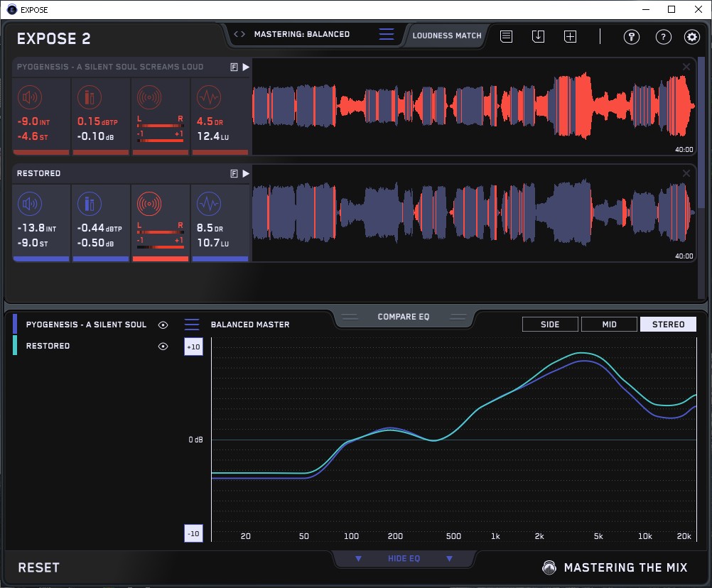Screen dimensions: 712x588
Task: Click the Pyogenesis track title header
Action: (110, 67)
